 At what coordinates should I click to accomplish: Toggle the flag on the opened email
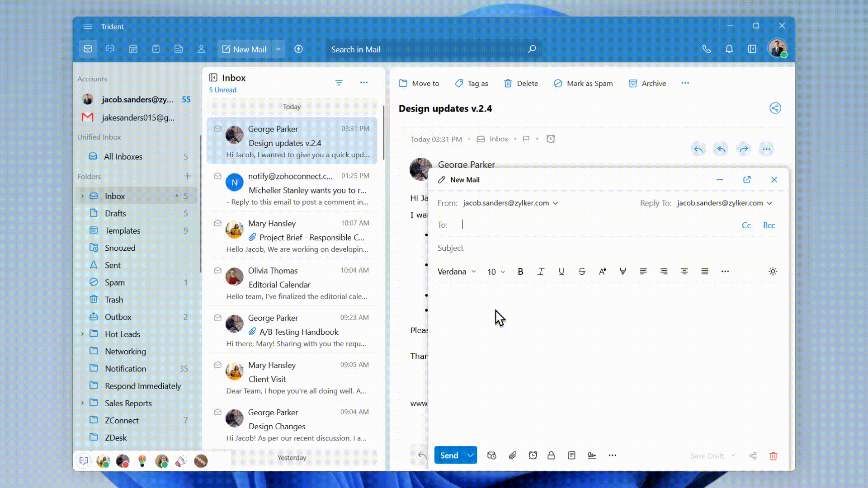526,139
